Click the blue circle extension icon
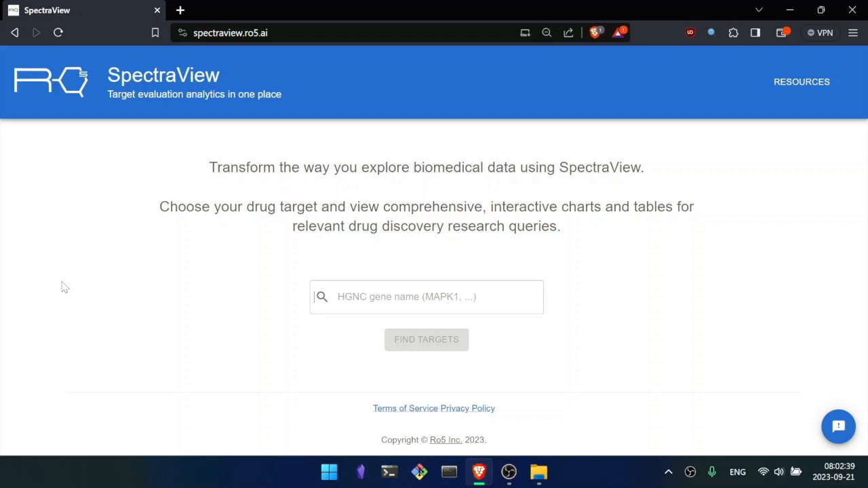 pyautogui.click(x=711, y=33)
